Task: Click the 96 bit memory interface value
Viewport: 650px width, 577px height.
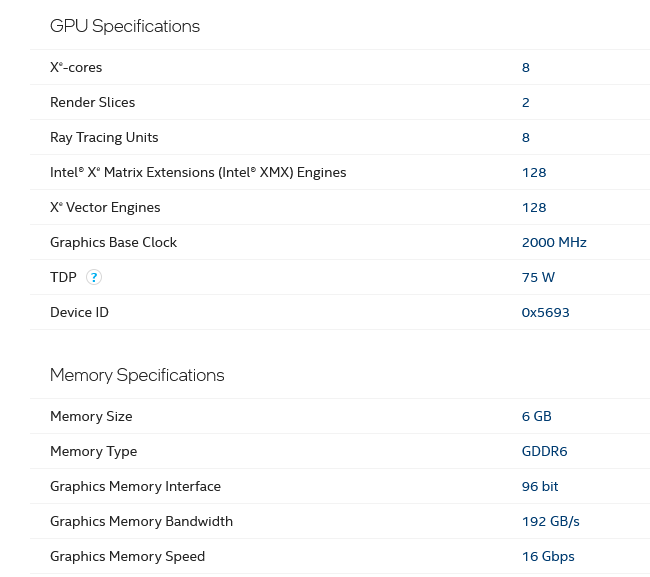Action: tap(540, 486)
